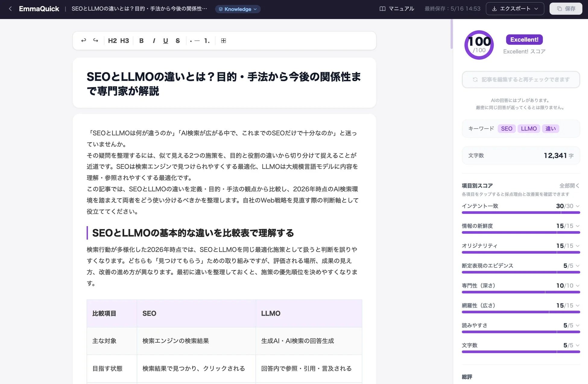This screenshot has height=384, width=588.
Task: Click the Excellent! badge
Action: click(x=524, y=40)
